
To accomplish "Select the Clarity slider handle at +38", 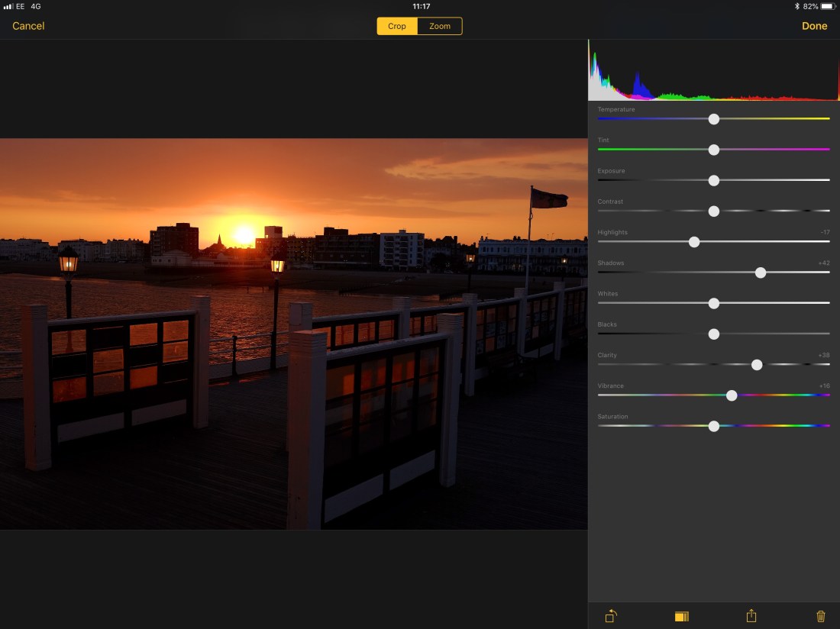I will [x=757, y=365].
